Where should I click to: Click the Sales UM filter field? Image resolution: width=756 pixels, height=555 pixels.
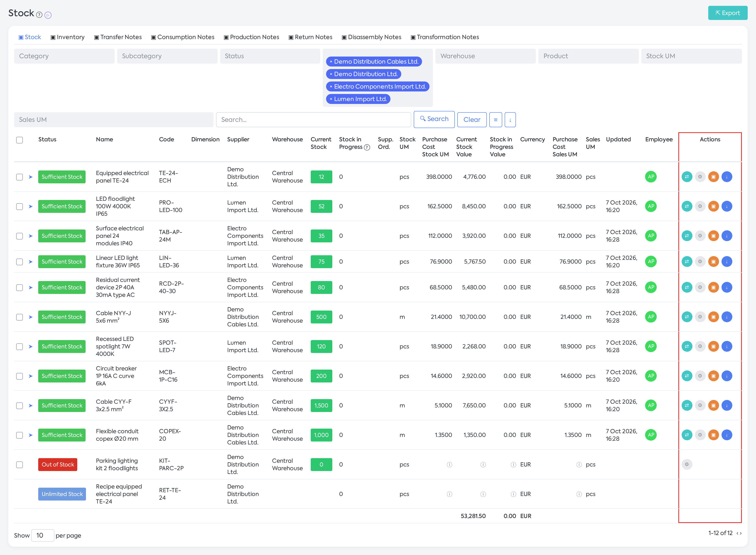coord(113,120)
